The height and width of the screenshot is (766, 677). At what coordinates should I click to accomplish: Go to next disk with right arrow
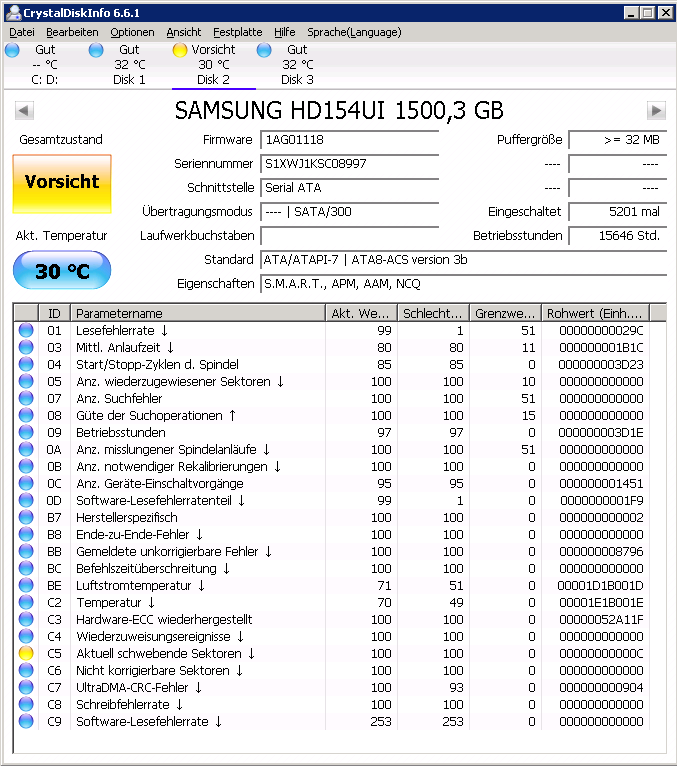point(656,110)
